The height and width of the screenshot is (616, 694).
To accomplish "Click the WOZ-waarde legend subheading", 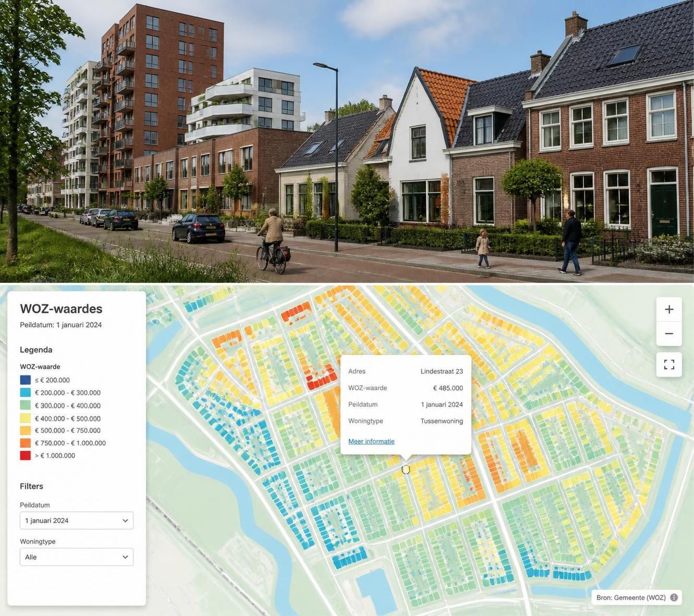I will point(40,367).
